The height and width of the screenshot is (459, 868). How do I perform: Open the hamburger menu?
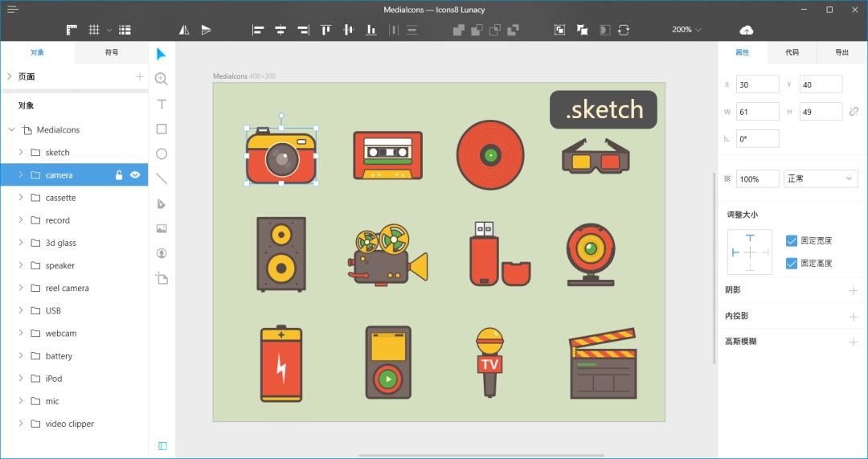tap(13, 10)
